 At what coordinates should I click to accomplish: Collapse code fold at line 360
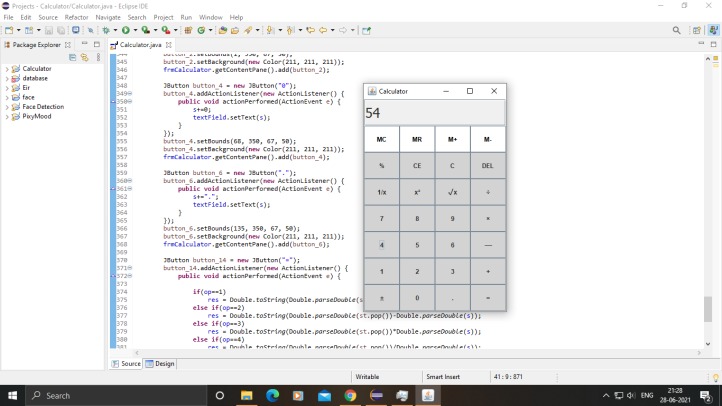click(x=130, y=181)
